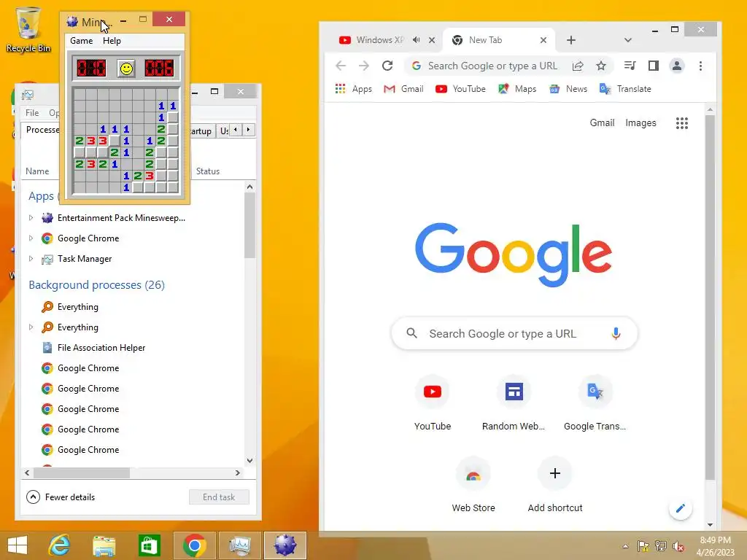747x560 pixels.
Task: Open the Google Translate shortcut tile
Action: click(x=595, y=404)
